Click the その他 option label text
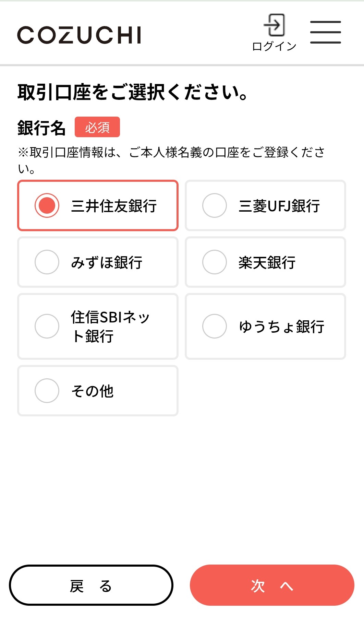 point(92,391)
